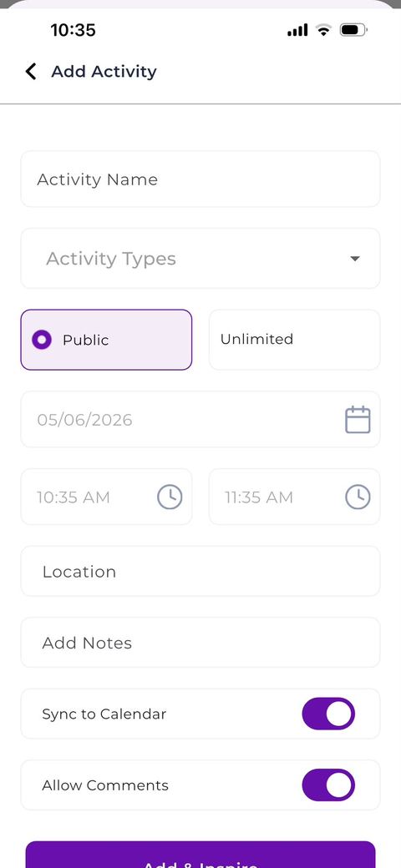The image size is (401, 868).
Task: Focus the Activity Name text field
Action: click(x=200, y=179)
